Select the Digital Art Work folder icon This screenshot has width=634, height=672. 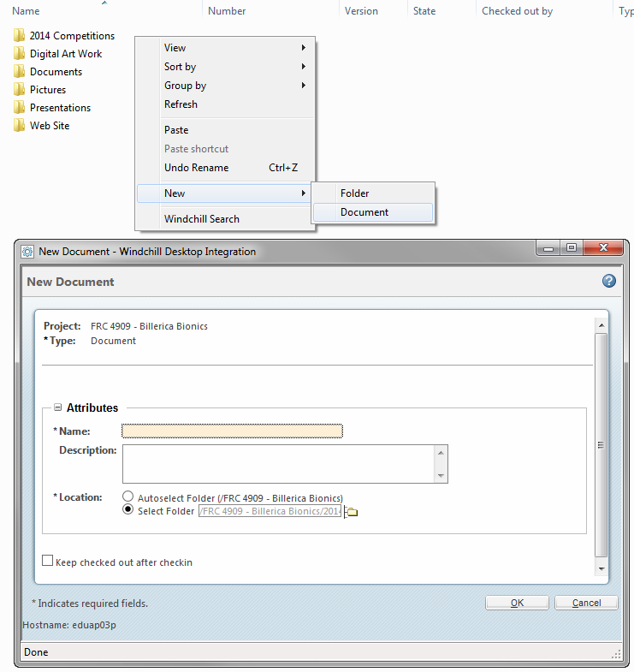pos(19,53)
